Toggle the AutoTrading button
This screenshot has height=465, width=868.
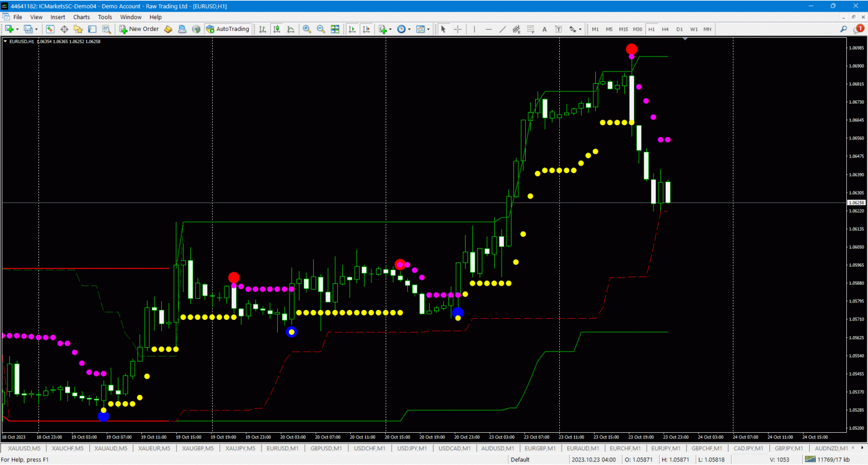tap(228, 29)
